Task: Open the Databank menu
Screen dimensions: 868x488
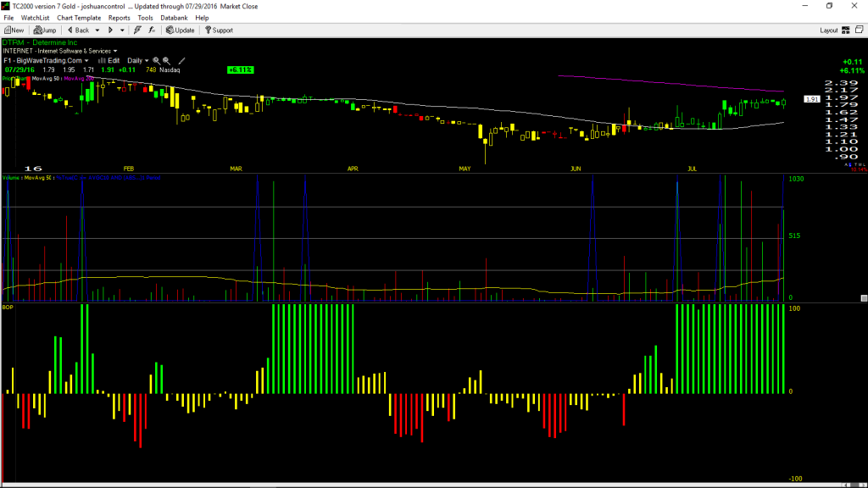Action: coord(174,19)
